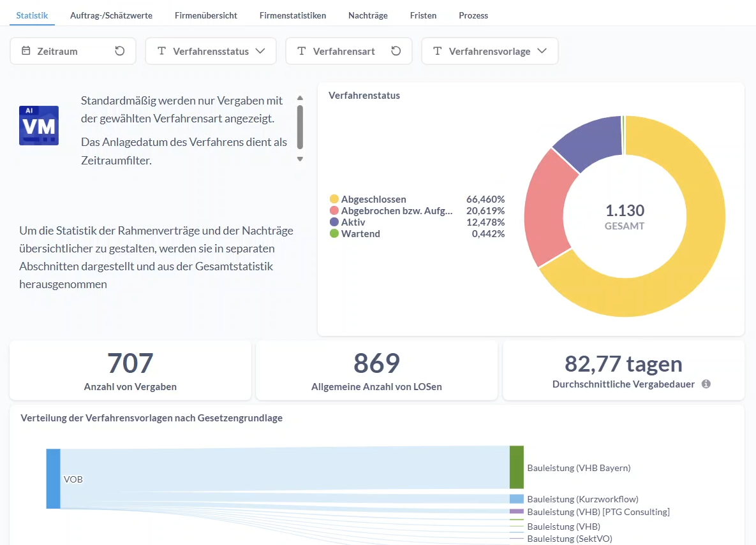This screenshot has width=756, height=545.
Task: Select the green Bauleistung (VHB Bayern) node
Action: (x=516, y=467)
